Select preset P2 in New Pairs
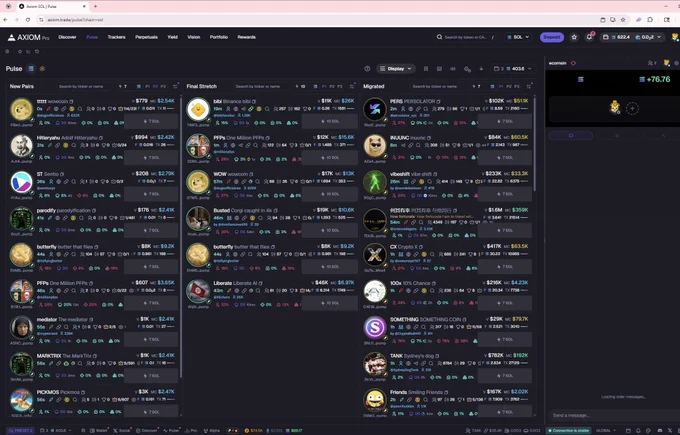 pos(155,86)
